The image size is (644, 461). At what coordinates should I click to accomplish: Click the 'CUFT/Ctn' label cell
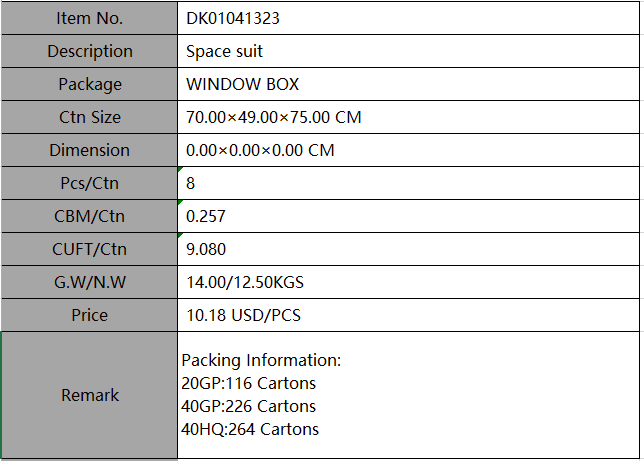pyautogui.click(x=90, y=249)
